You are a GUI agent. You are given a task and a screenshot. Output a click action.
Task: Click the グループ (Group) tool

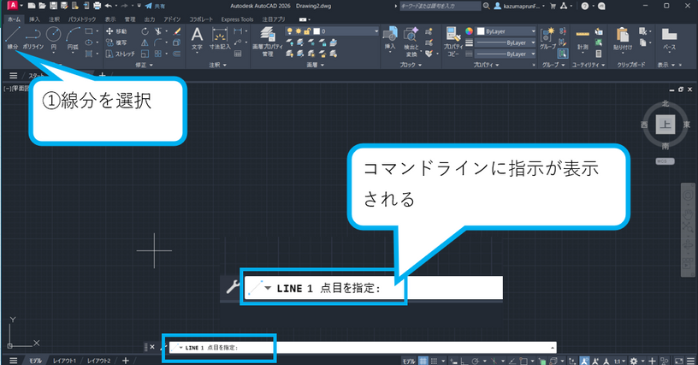pos(548,38)
